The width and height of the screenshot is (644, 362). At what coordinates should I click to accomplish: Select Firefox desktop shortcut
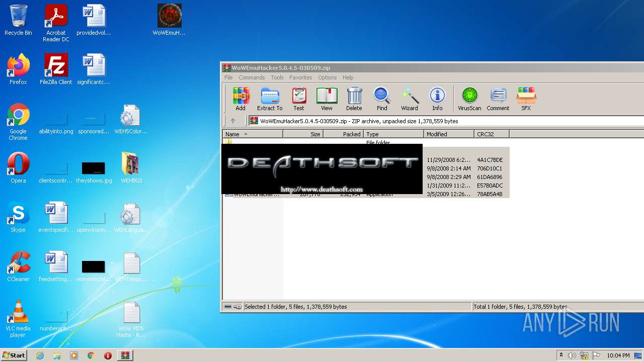(x=18, y=69)
